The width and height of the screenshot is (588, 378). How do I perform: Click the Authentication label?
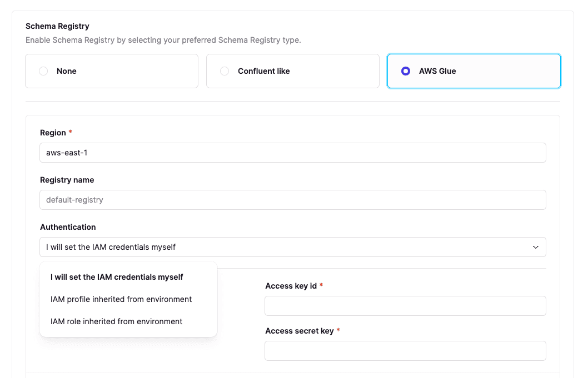click(x=68, y=227)
